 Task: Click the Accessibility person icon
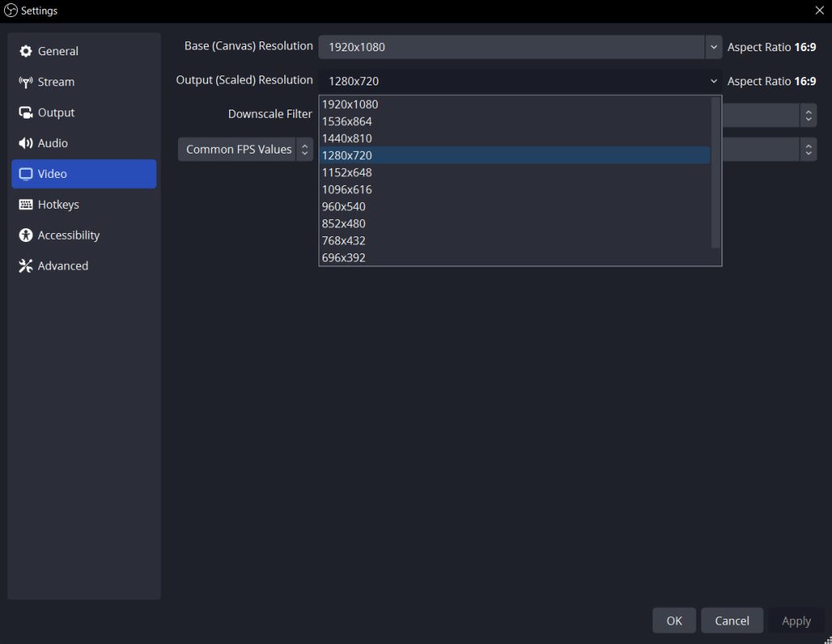25,236
